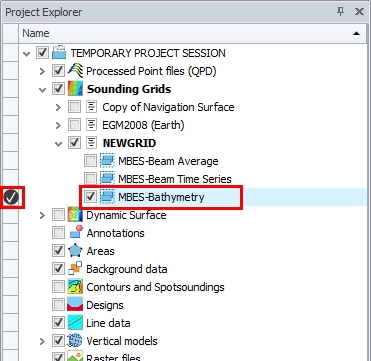The width and height of the screenshot is (371, 361).
Task: Click the active layer checkmark beside MBES-Bathymetry
Action: coord(11,197)
